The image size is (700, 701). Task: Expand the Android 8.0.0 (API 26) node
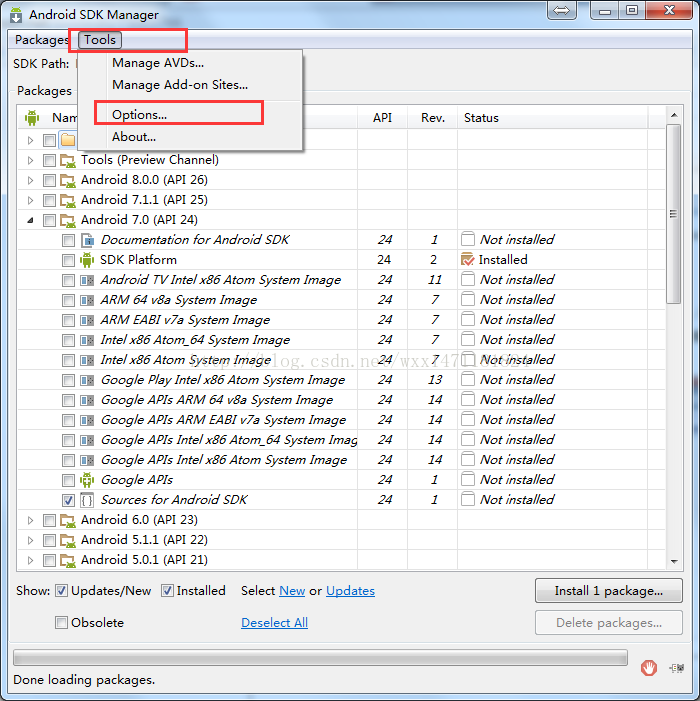click(30, 180)
